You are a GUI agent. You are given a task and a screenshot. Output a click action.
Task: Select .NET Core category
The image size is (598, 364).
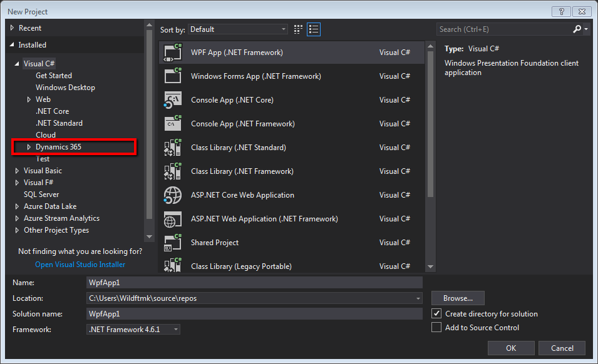52,111
